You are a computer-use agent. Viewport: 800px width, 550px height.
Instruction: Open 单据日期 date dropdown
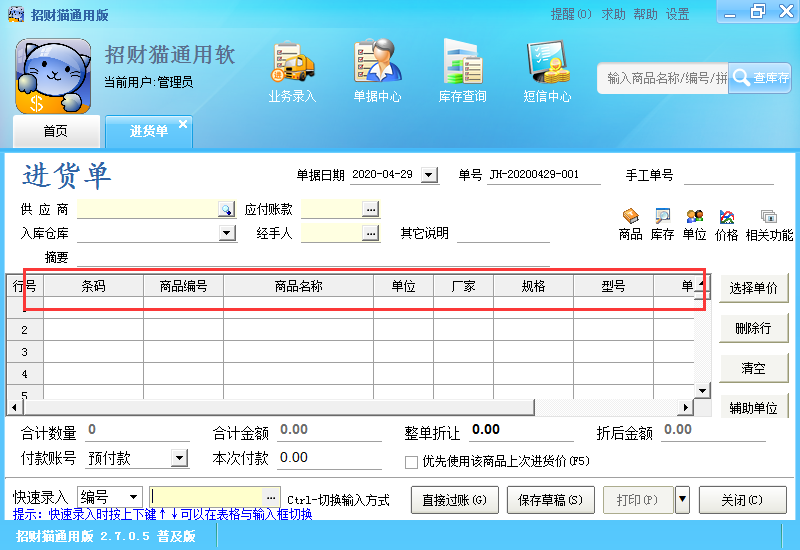429,175
